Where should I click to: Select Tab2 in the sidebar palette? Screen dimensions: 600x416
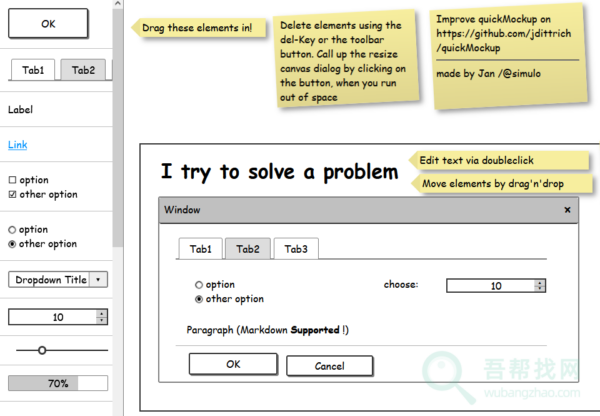coord(84,70)
